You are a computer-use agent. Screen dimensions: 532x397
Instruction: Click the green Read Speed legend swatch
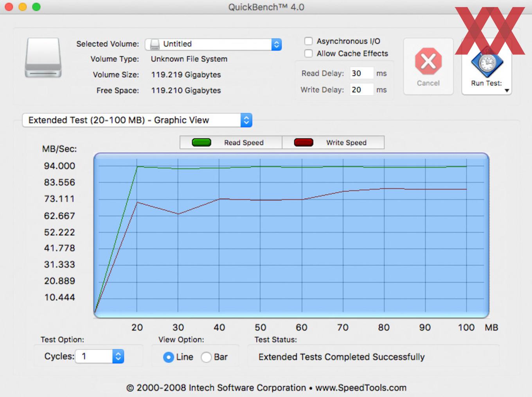coord(201,143)
